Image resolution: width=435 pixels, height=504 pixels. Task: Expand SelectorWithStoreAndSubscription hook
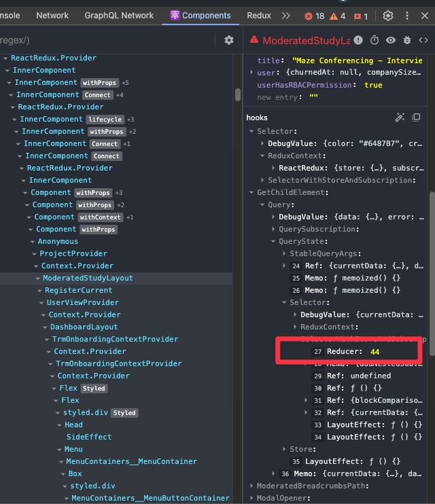262,180
